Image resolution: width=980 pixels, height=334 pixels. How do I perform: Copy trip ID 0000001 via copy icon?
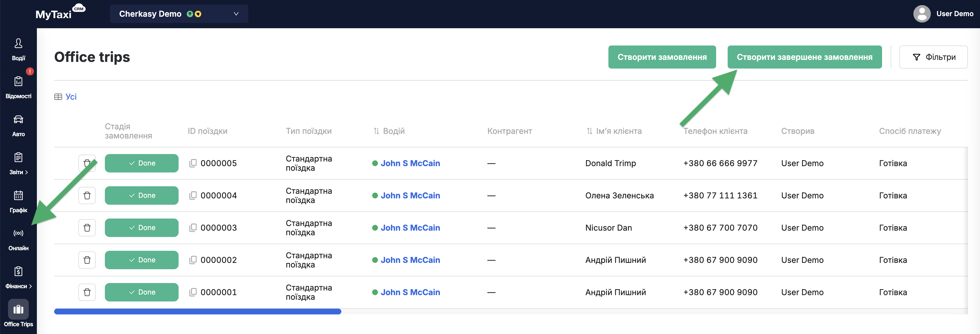(x=193, y=292)
